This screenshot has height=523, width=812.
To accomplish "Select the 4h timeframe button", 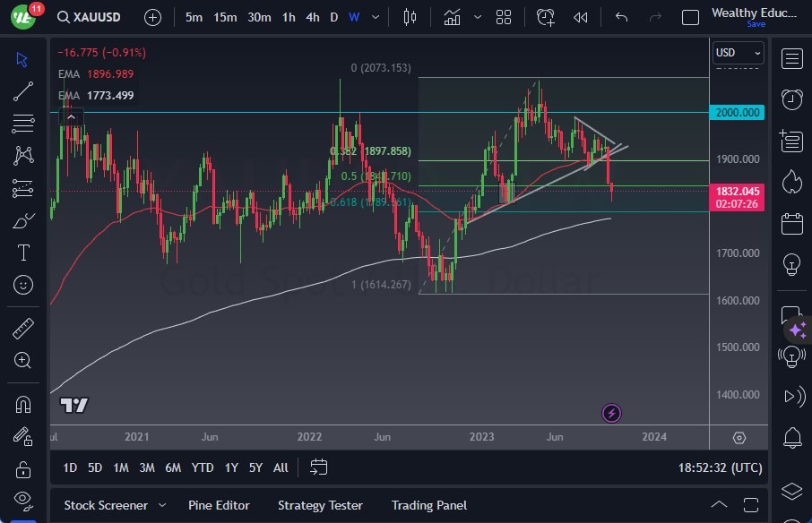I will [312, 17].
